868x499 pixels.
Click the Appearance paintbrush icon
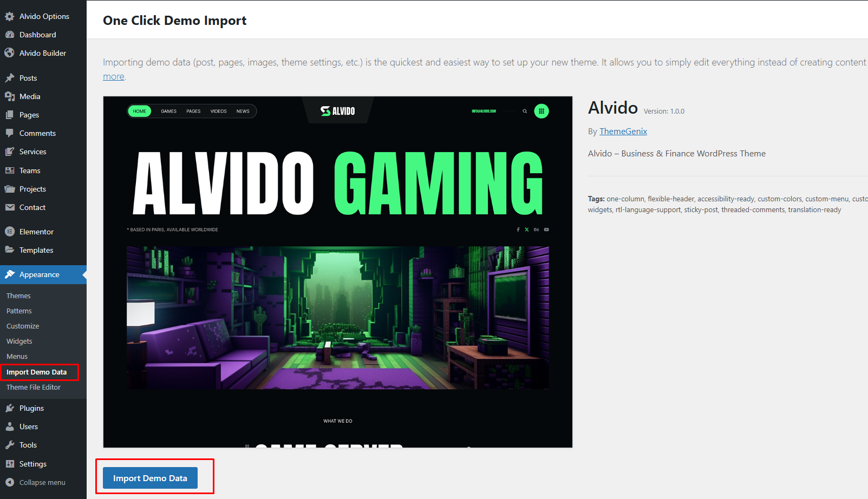10,274
